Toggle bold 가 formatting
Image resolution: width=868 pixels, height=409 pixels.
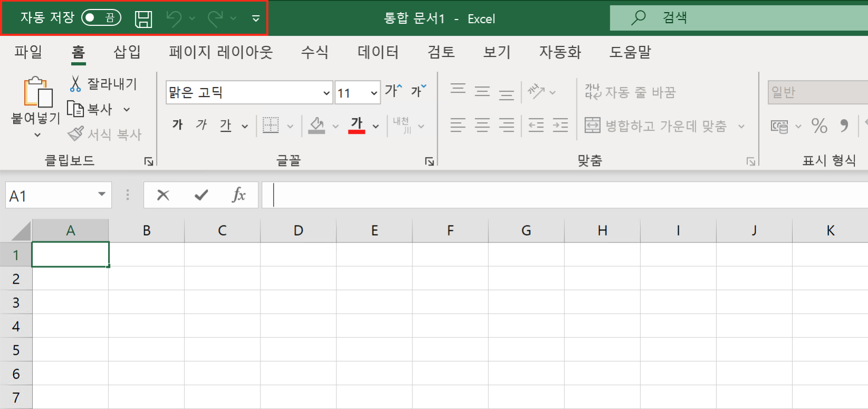coord(178,125)
